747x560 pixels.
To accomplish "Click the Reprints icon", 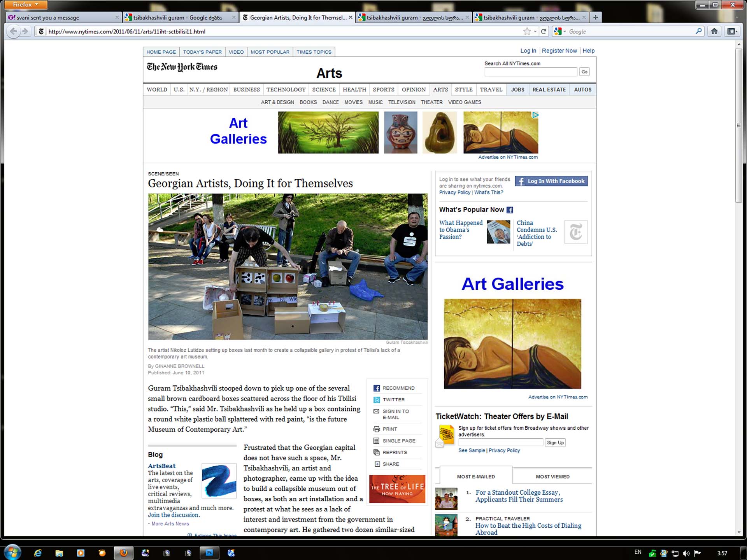I will [377, 452].
